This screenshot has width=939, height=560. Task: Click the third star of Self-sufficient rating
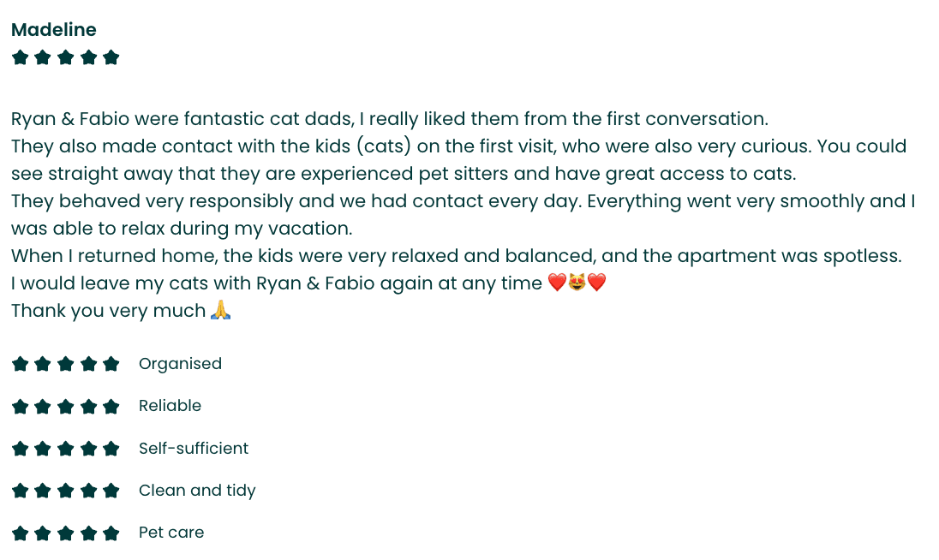coord(65,449)
